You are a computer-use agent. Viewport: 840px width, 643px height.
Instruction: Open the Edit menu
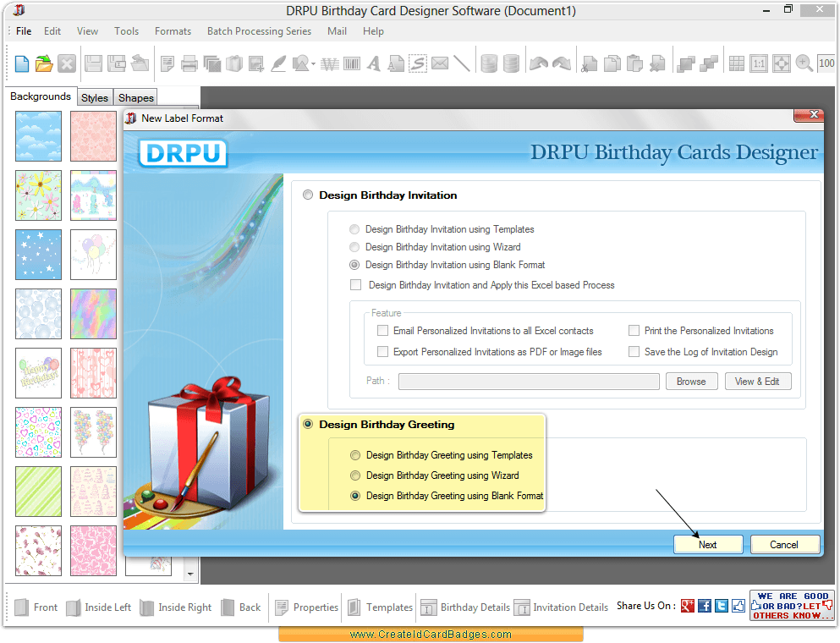click(52, 31)
